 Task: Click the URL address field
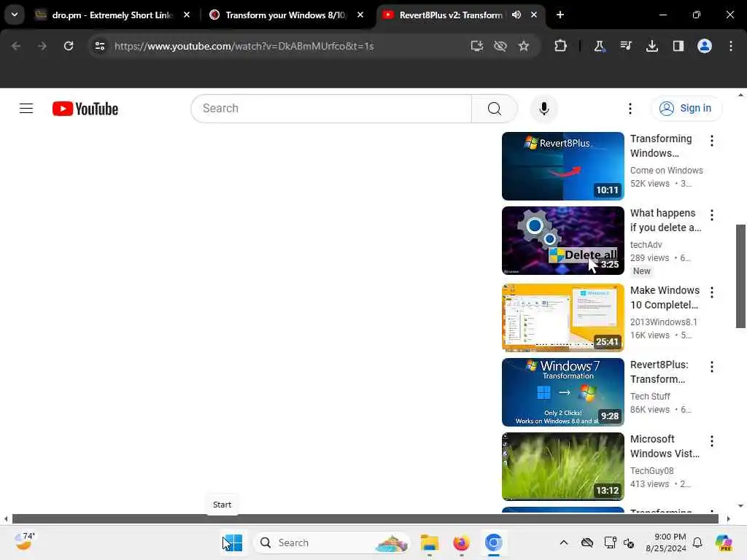click(244, 46)
